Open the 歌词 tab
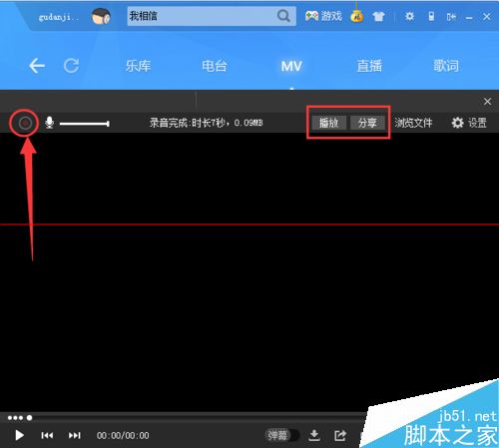The image size is (499, 448). [446, 66]
